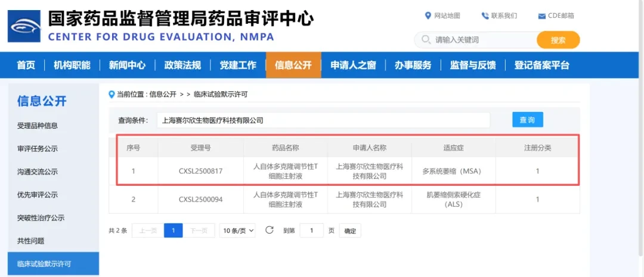Open the 申请人之窗 menu item

click(353, 65)
